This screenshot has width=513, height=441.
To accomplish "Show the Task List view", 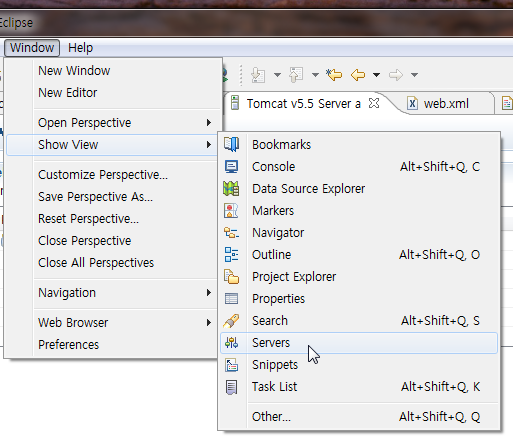I will pos(359,387).
